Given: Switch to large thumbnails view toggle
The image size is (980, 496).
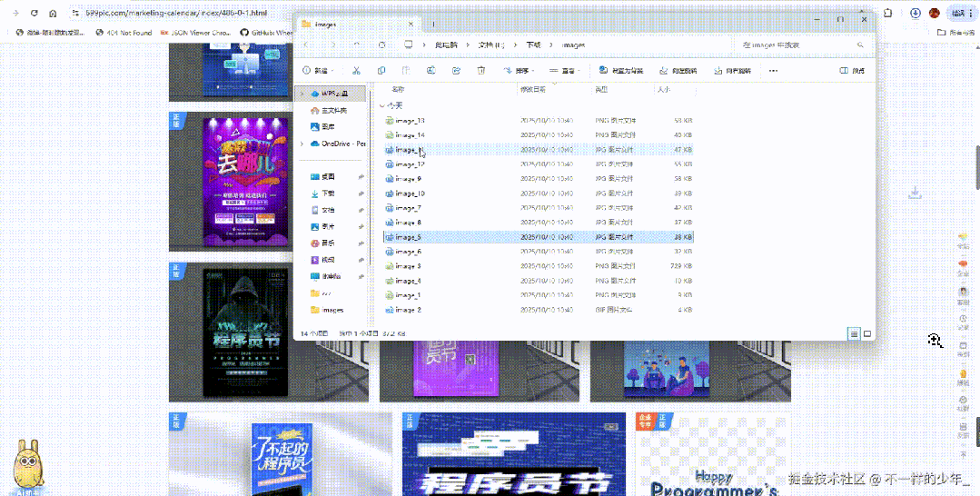Looking at the screenshot, I should 867,334.
